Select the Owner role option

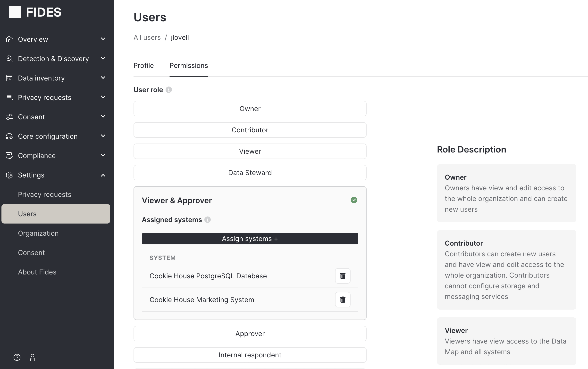pyautogui.click(x=250, y=109)
